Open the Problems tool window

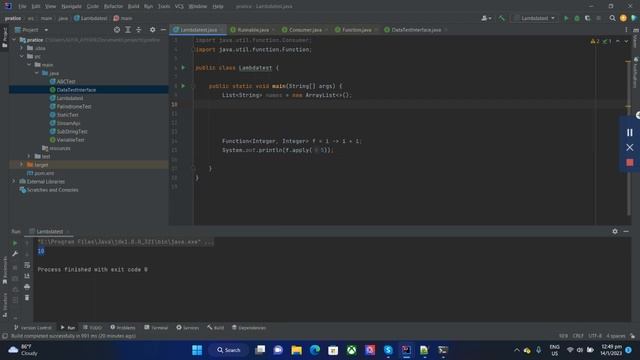tap(123, 328)
